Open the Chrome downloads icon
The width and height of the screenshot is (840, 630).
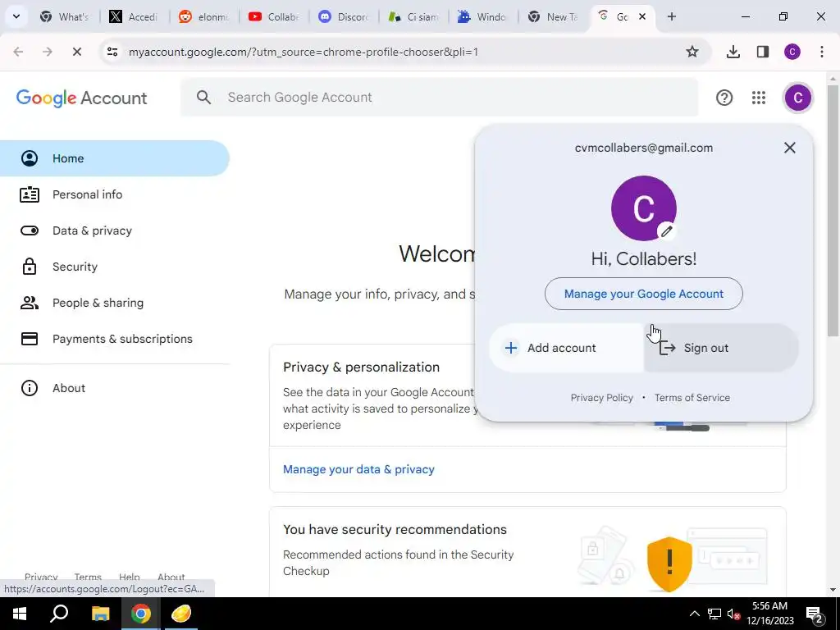pos(733,52)
